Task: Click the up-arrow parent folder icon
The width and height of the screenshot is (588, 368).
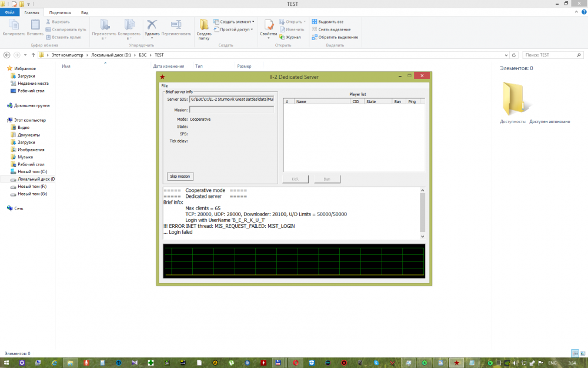Action: pyautogui.click(x=33, y=55)
